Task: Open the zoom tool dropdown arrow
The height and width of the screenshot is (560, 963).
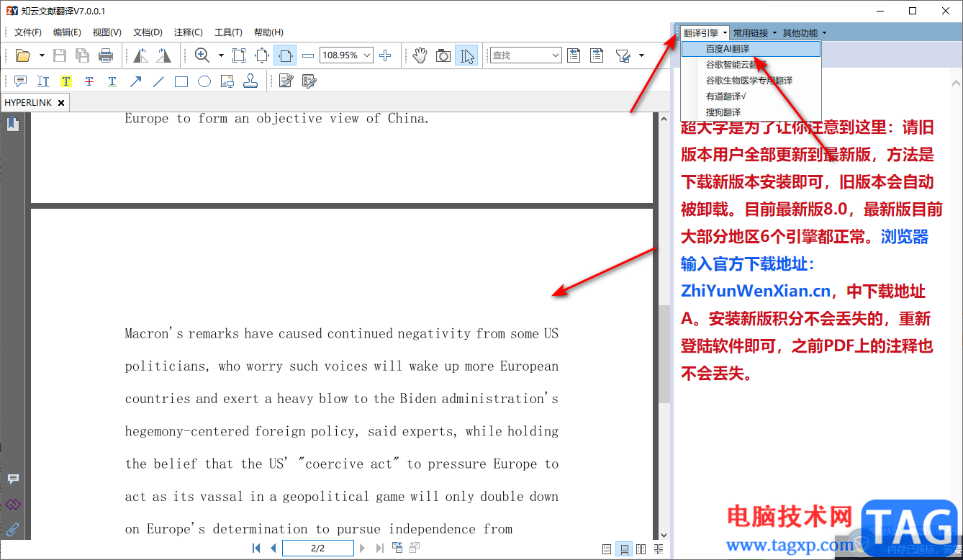Action: [x=221, y=55]
